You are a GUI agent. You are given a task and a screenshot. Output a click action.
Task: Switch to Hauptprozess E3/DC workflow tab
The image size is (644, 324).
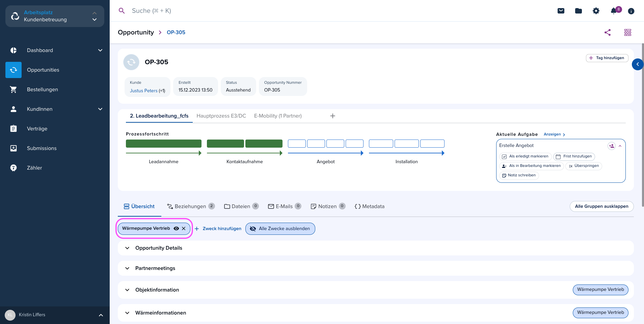(x=221, y=116)
